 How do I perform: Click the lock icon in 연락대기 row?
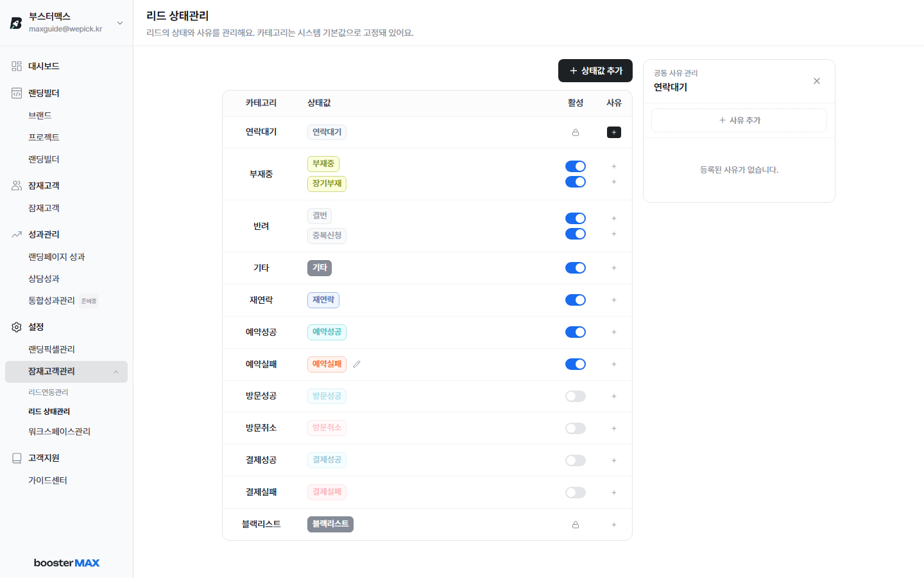point(576,132)
